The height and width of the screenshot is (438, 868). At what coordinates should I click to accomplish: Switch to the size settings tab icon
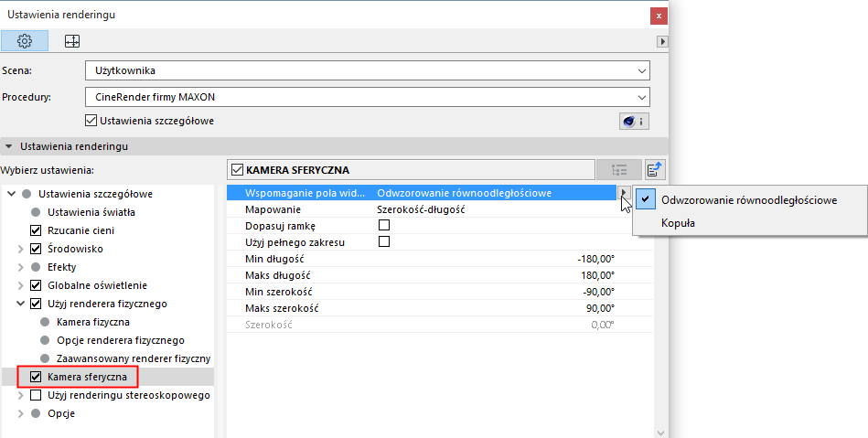coord(72,41)
